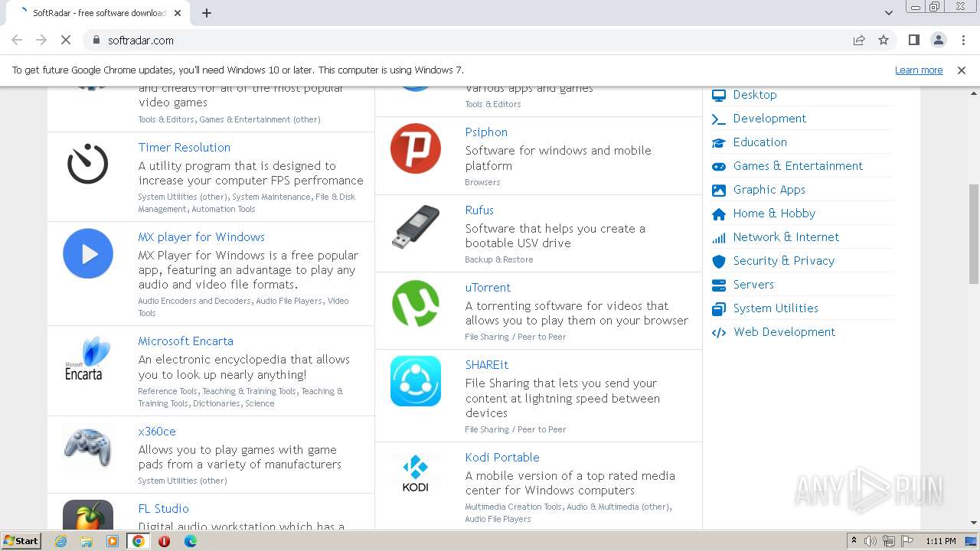
Task: Select the SoftRadar tab
Action: point(98,13)
